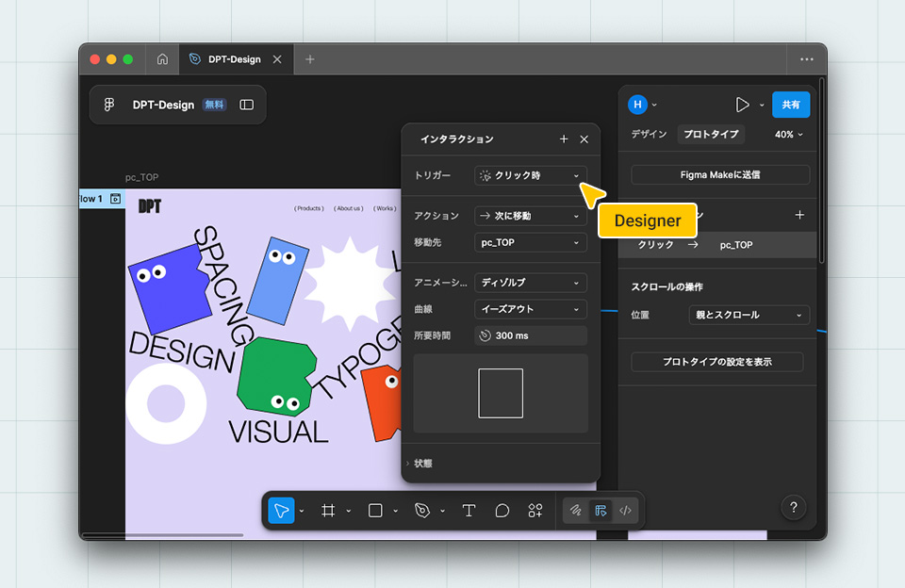
Task: Select the Move tool in the toolbar
Action: pos(280,510)
